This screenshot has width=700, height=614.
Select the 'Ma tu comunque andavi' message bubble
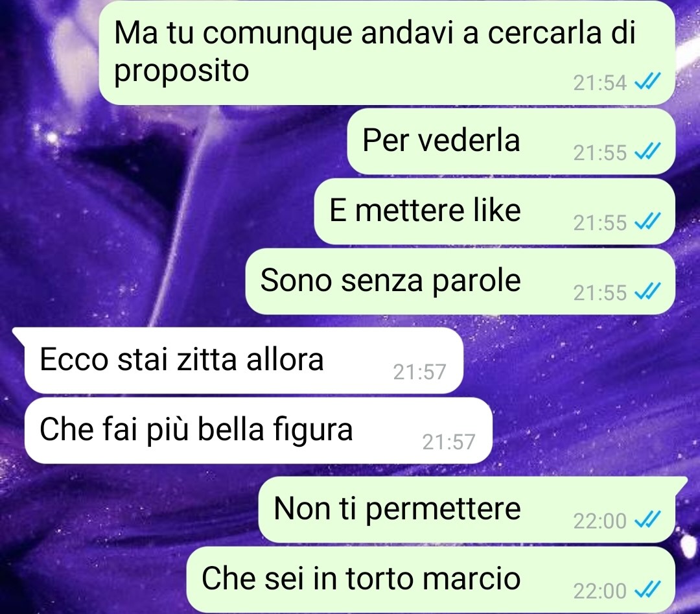click(386, 53)
